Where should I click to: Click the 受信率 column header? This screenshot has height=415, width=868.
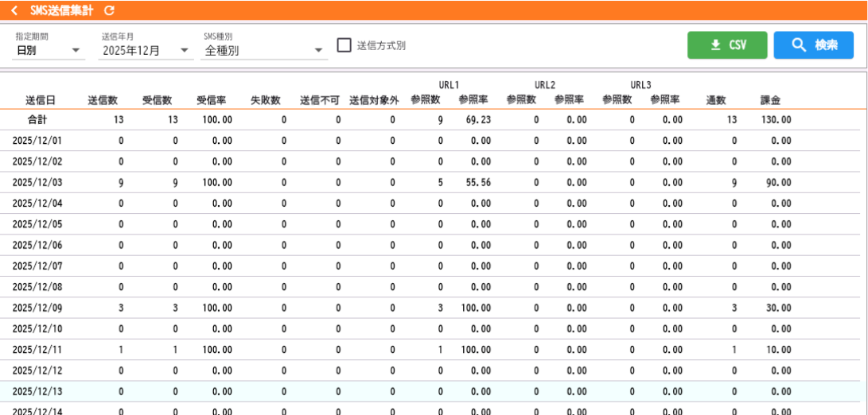(211, 100)
